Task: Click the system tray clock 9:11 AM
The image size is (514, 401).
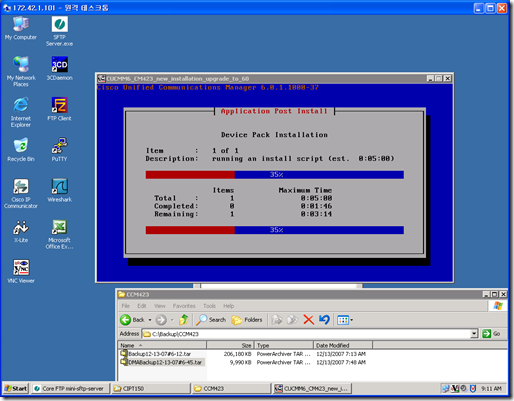Action: click(x=491, y=388)
